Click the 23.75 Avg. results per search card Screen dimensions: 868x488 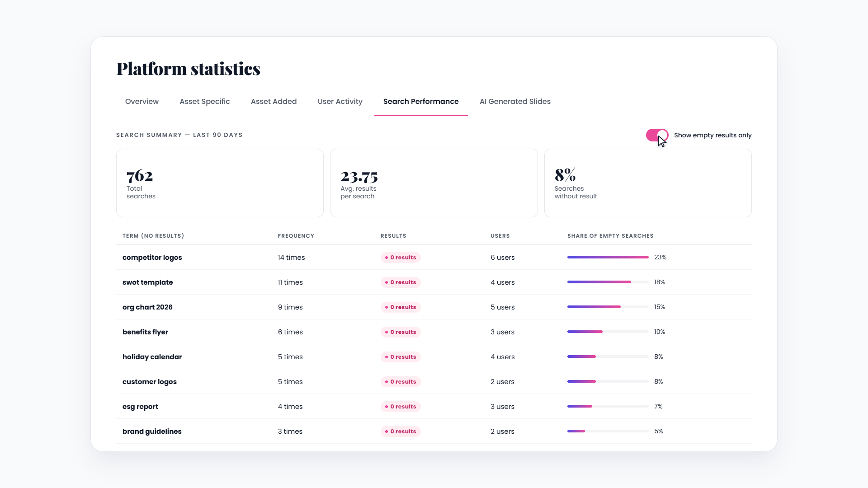(x=434, y=183)
